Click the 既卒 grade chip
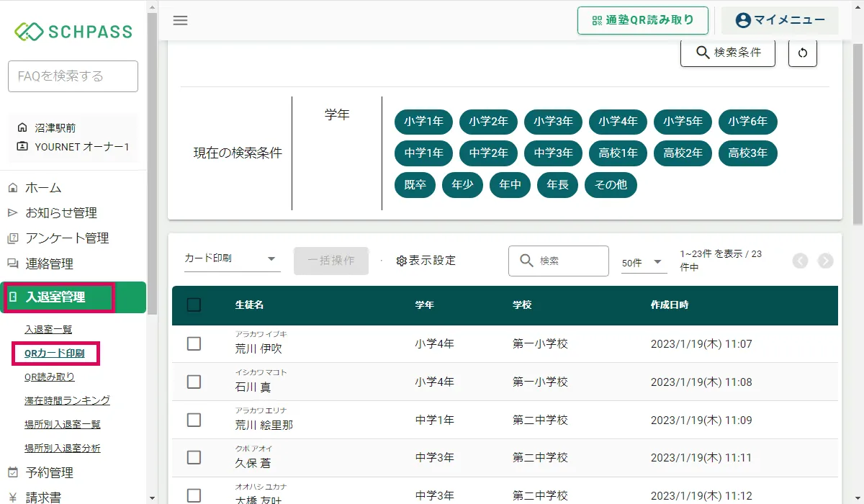The height and width of the screenshot is (504, 864). [415, 185]
